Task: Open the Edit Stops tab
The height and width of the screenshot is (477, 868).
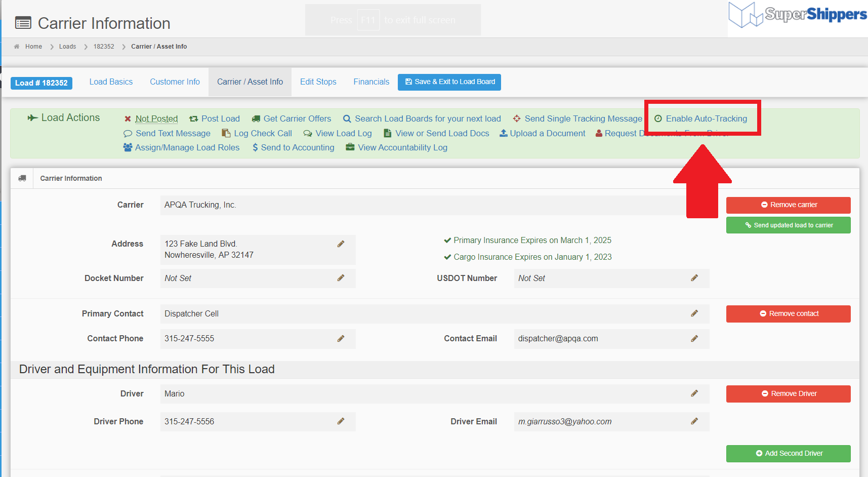Action: [318, 82]
